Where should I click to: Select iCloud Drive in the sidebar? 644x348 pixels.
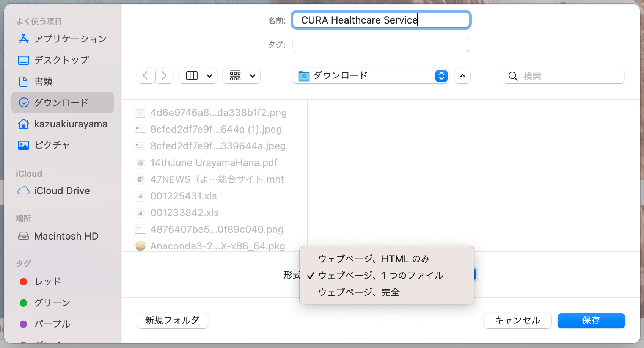62,190
